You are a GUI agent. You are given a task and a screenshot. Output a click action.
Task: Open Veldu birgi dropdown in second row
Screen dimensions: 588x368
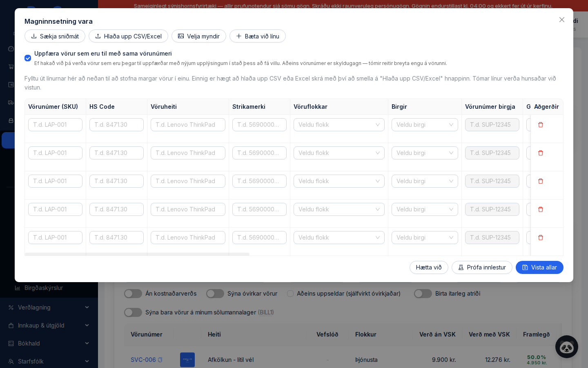tap(425, 153)
